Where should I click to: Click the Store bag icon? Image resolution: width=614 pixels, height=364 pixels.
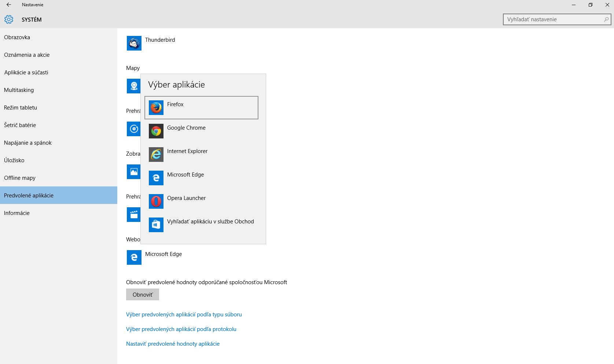coord(156,225)
